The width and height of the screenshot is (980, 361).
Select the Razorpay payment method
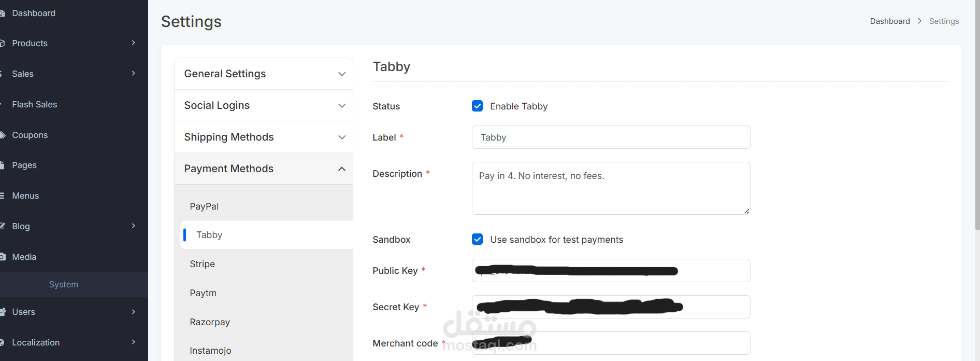(210, 322)
